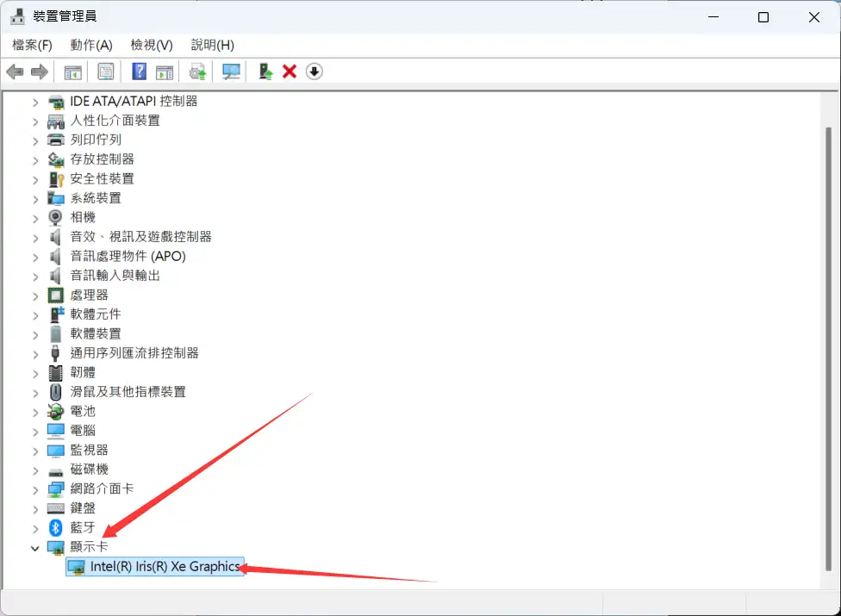Expand the 監視器 node
This screenshot has width=841, height=616.
35,451
